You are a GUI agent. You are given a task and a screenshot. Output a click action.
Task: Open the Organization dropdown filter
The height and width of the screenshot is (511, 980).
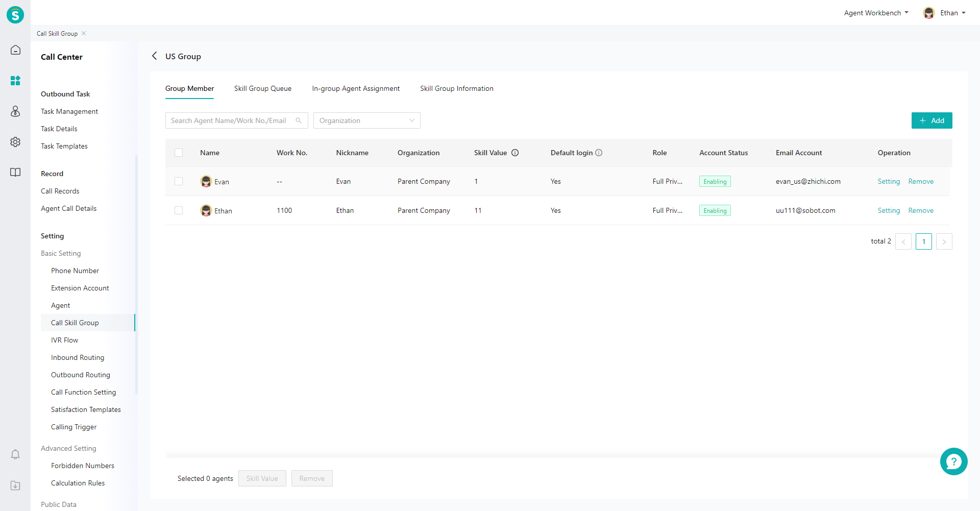click(x=366, y=120)
